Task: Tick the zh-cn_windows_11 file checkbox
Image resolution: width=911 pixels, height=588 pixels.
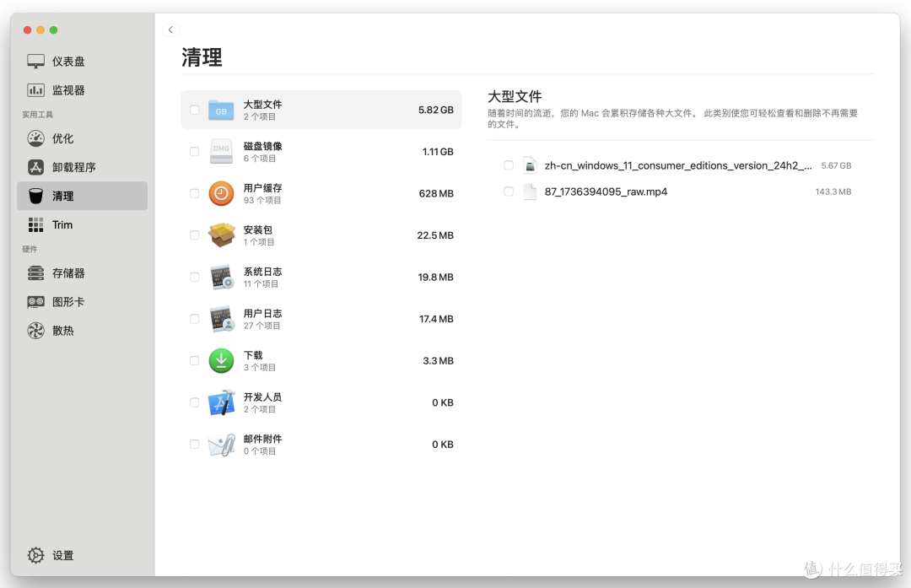Action: point(509,165)
